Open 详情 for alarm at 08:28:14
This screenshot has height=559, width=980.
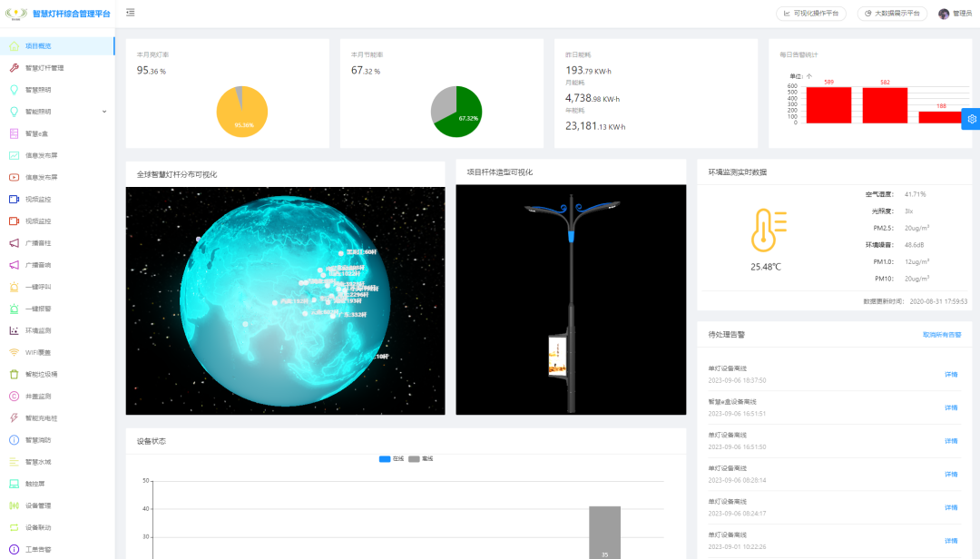pyautogui.click(x=951, y=474)
